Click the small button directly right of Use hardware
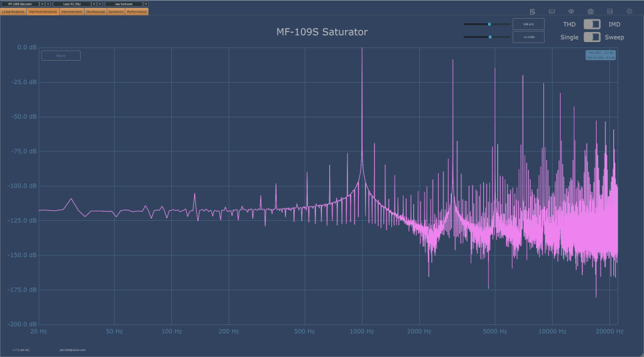Screen dimensions: 644x357 [146, 4]
